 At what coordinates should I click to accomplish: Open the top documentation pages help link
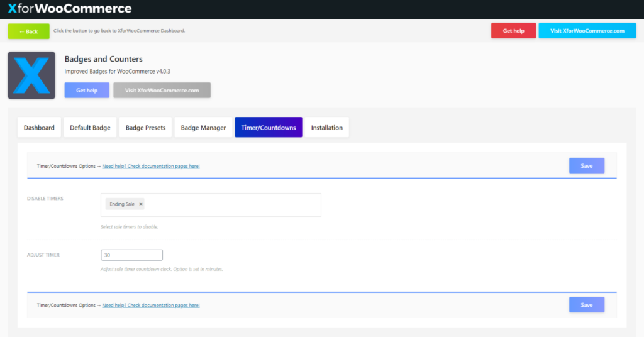151,166
